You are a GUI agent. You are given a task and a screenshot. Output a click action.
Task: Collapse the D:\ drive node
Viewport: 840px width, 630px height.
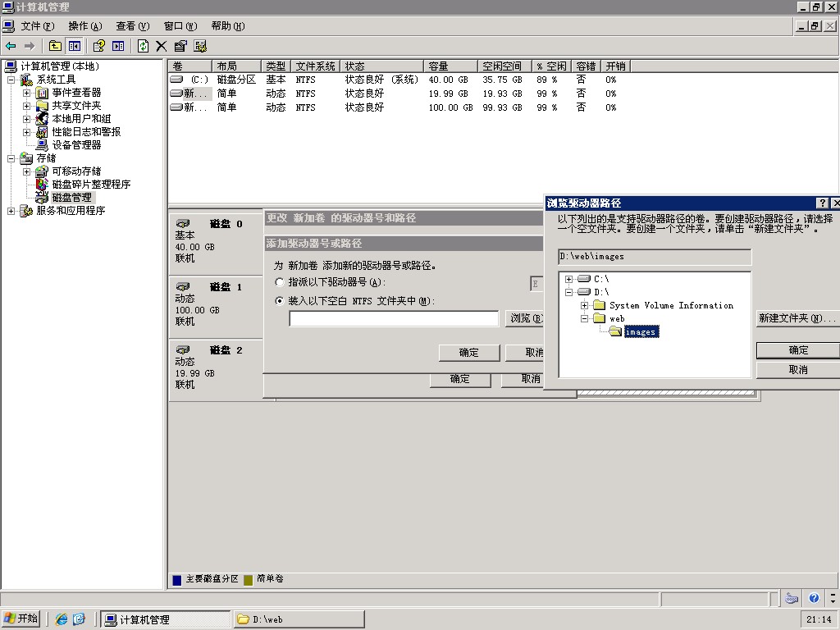(x=568, y=293)
